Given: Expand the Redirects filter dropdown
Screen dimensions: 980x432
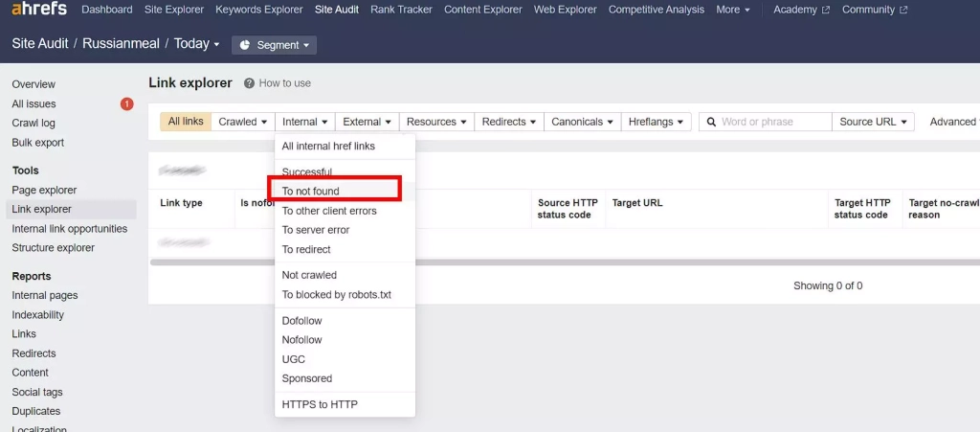Looking at the screenshot, I should click(x=509, y=122).
